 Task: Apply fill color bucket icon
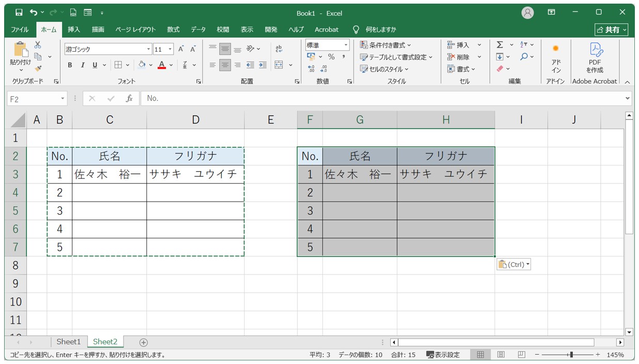(x=142, y=65)
